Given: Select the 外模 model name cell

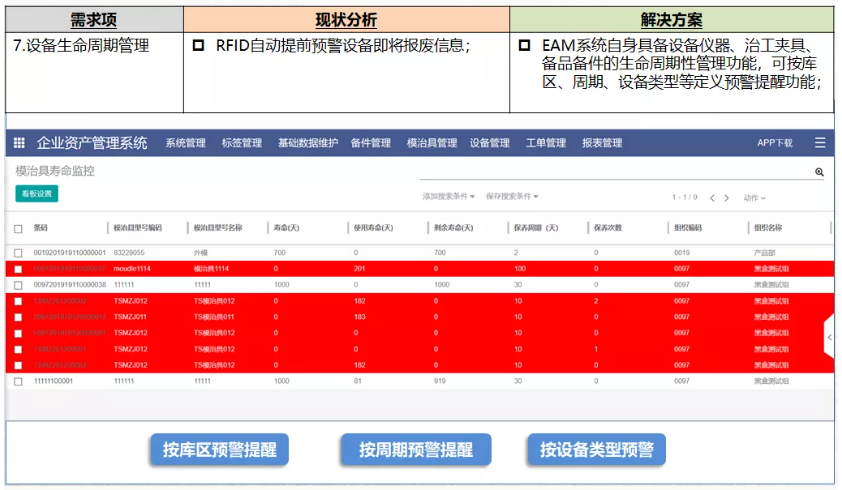Looking at the screenshot, I should 201,253.
